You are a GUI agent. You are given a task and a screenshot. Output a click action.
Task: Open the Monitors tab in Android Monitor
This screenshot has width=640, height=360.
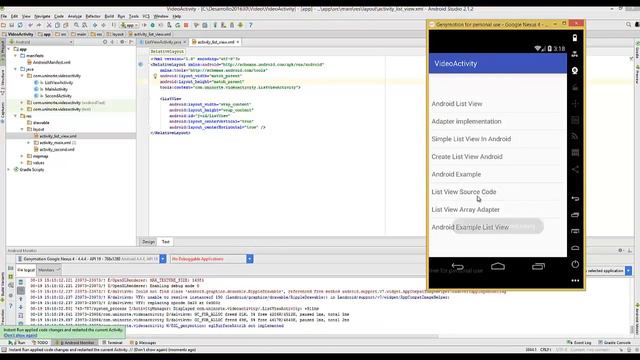click(x=48, y=270)
